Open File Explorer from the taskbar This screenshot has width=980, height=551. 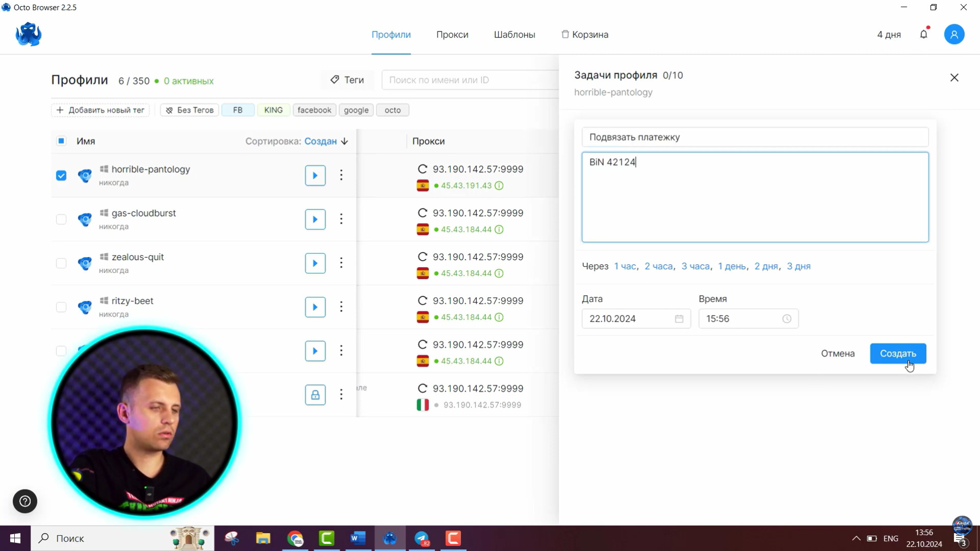click(x=263, y=538)
